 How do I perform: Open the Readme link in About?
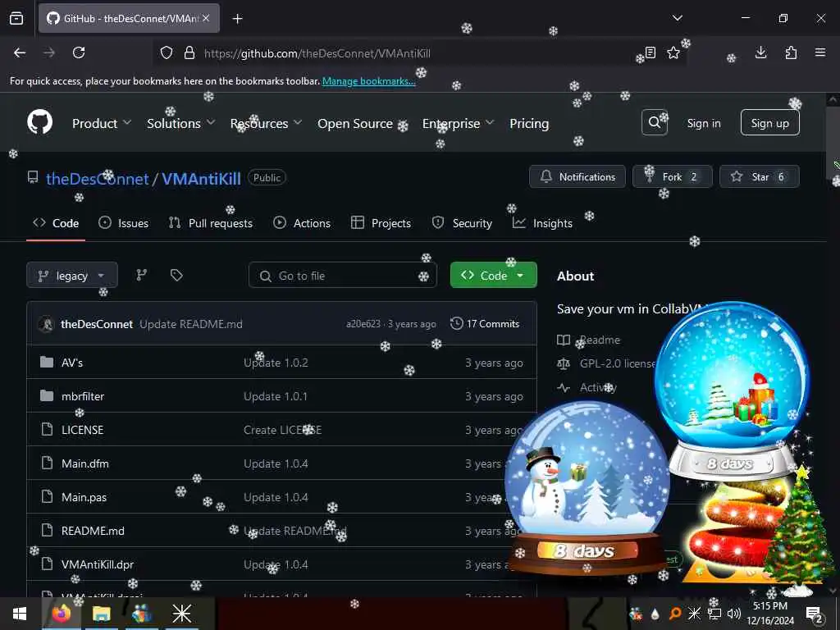click(x=600, y=340)
